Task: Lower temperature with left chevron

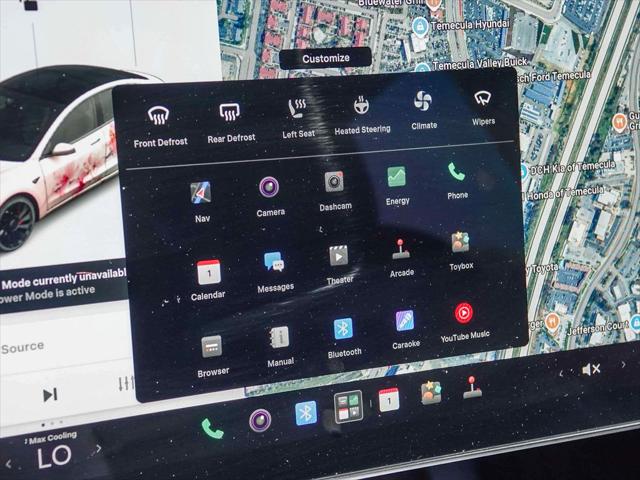Action: pos(8,464)
